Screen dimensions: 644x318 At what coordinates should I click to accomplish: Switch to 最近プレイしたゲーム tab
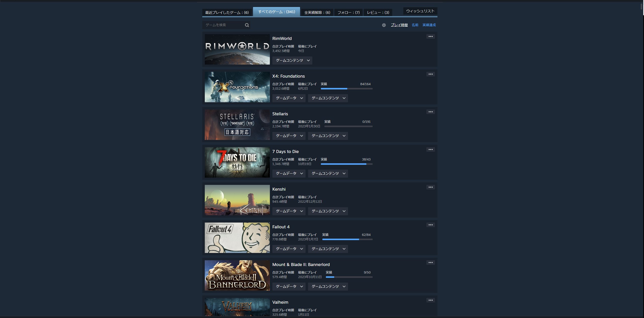[x=227, y=13]
